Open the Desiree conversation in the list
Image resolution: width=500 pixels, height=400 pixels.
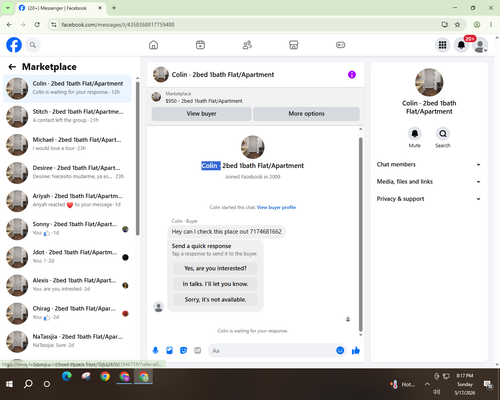(x=67, y=173)
